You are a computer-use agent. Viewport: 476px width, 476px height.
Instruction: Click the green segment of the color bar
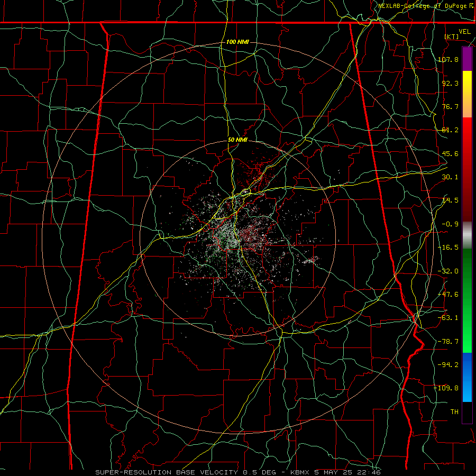point(467,300)
